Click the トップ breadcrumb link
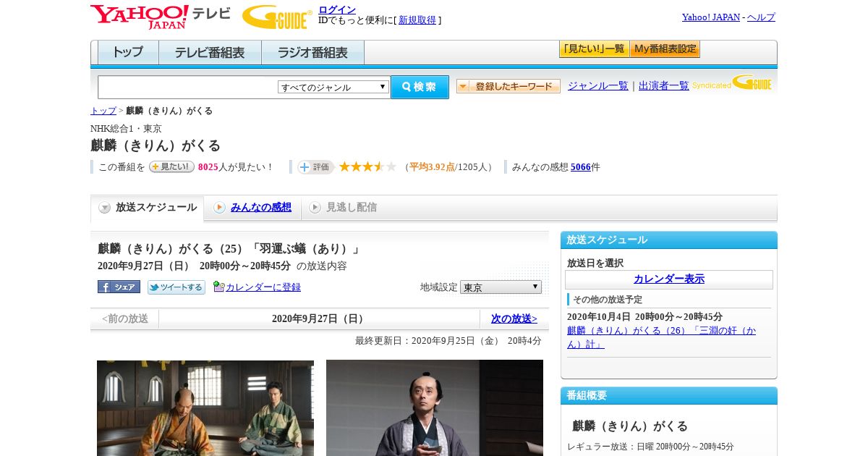Screen dimensions: 868x456 (103, 111)
